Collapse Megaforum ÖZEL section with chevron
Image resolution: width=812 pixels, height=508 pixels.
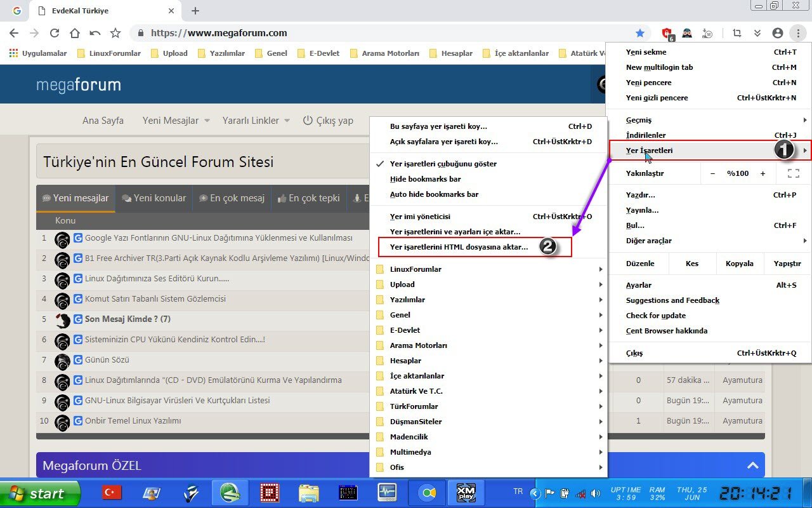click(x=752, y=465)
